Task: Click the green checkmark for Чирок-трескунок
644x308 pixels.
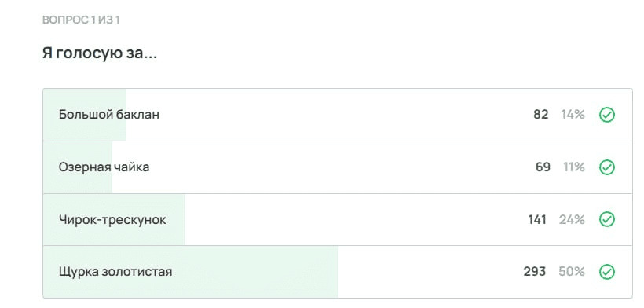Action: [x=607, y=220]
